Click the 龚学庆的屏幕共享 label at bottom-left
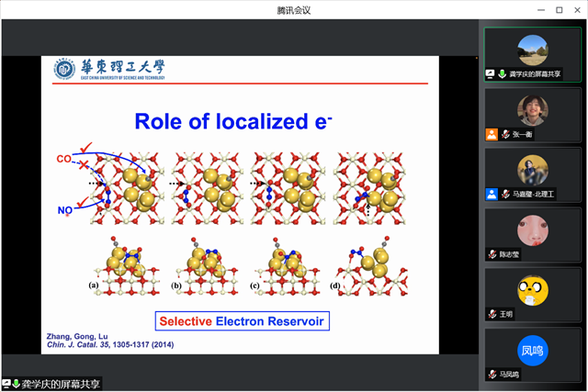Screen dimensions: 588x392 [61, 383]
